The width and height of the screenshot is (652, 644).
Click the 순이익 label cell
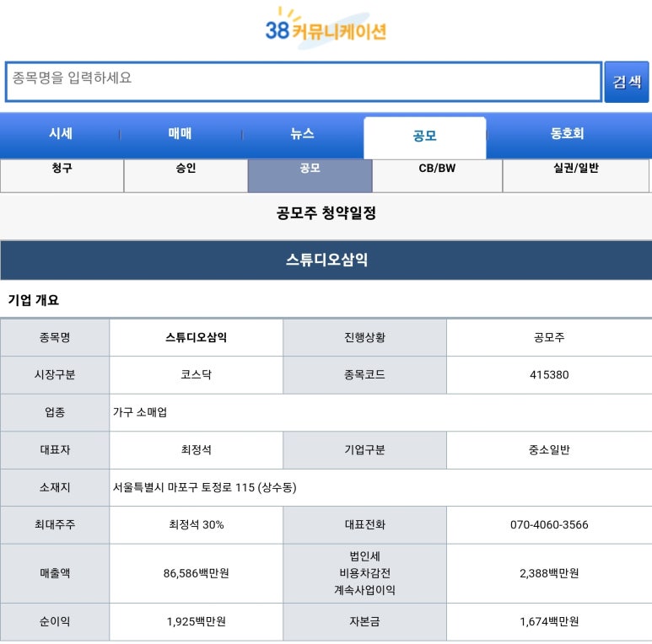tap(55, 621)
